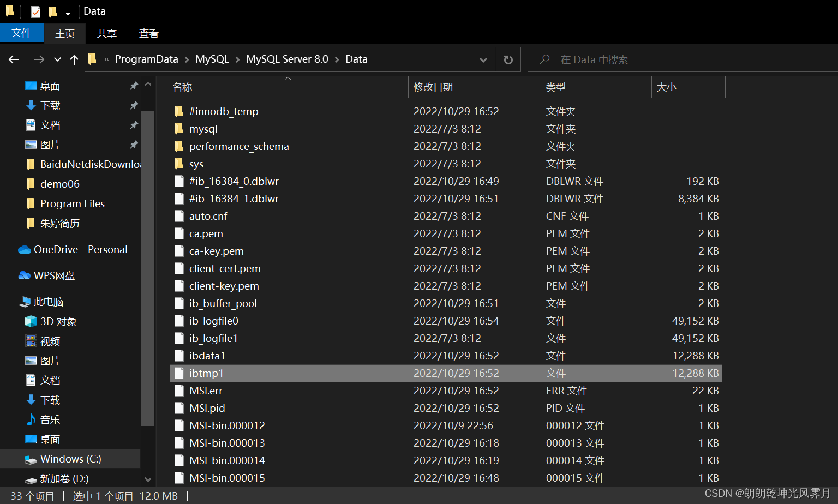Click the New Folder quick access icon
The image size is (838, 504).
(52, 11)
